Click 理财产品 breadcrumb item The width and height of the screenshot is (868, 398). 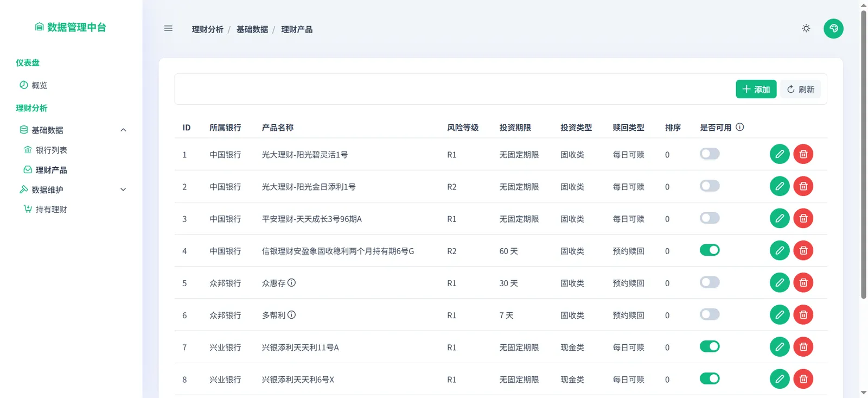tap(297, 29)
